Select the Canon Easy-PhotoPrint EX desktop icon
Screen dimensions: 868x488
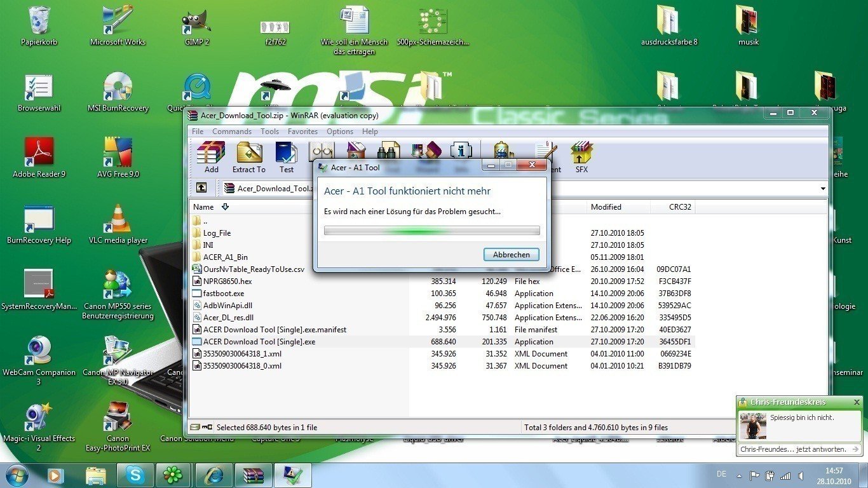(118, 427)
